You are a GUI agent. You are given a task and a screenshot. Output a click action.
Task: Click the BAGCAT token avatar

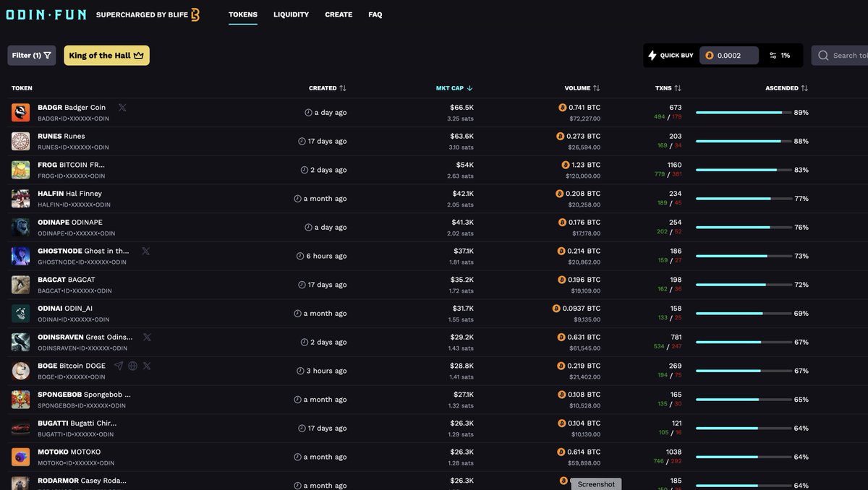20,285
